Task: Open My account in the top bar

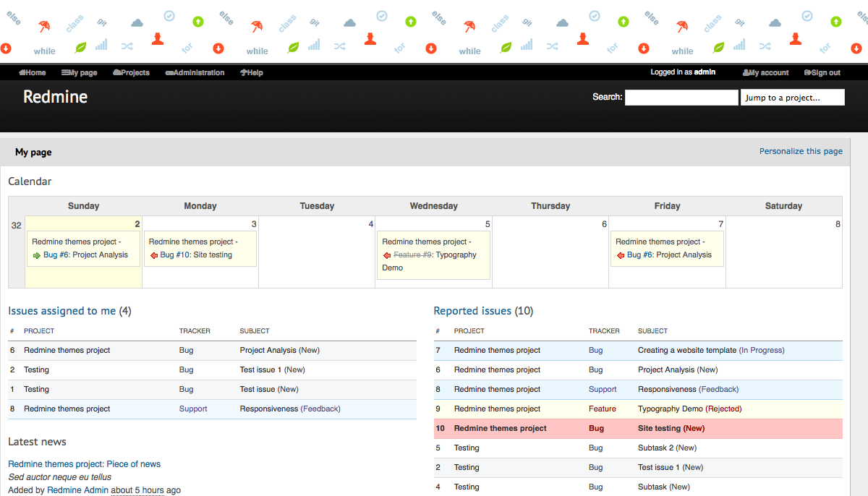Action: click(x=766, y=72)
